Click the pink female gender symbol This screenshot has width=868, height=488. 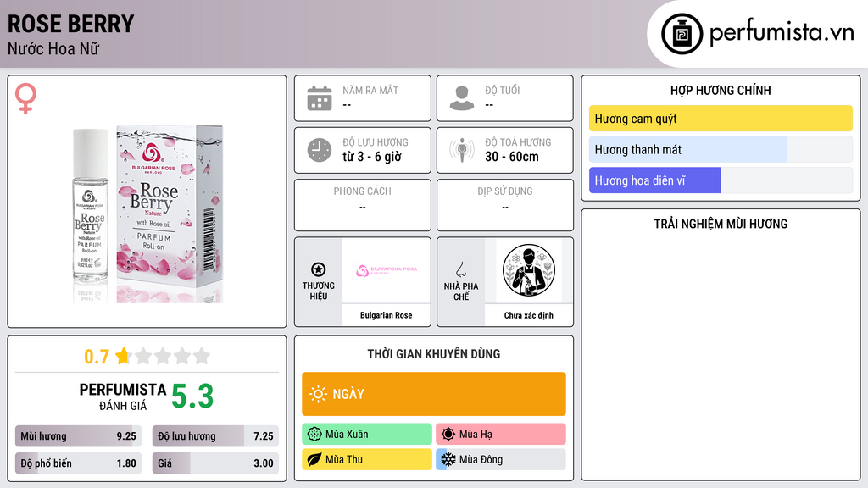coord(25,98)
